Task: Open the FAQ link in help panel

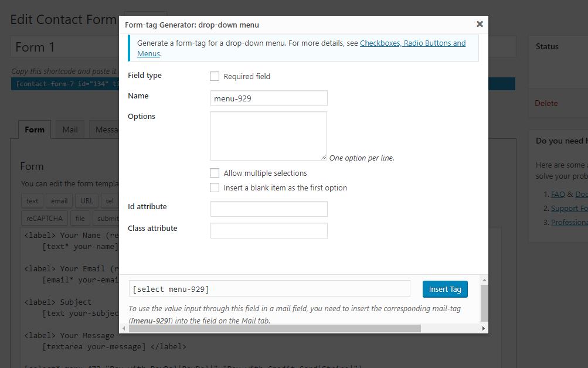Action: point(558,194)
